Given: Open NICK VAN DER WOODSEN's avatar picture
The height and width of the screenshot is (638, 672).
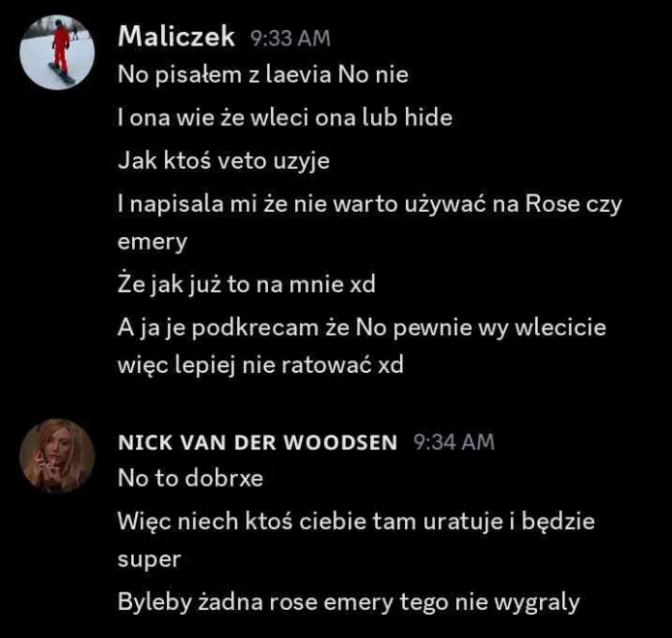Looking at the screenshot, I should point(57,456).
